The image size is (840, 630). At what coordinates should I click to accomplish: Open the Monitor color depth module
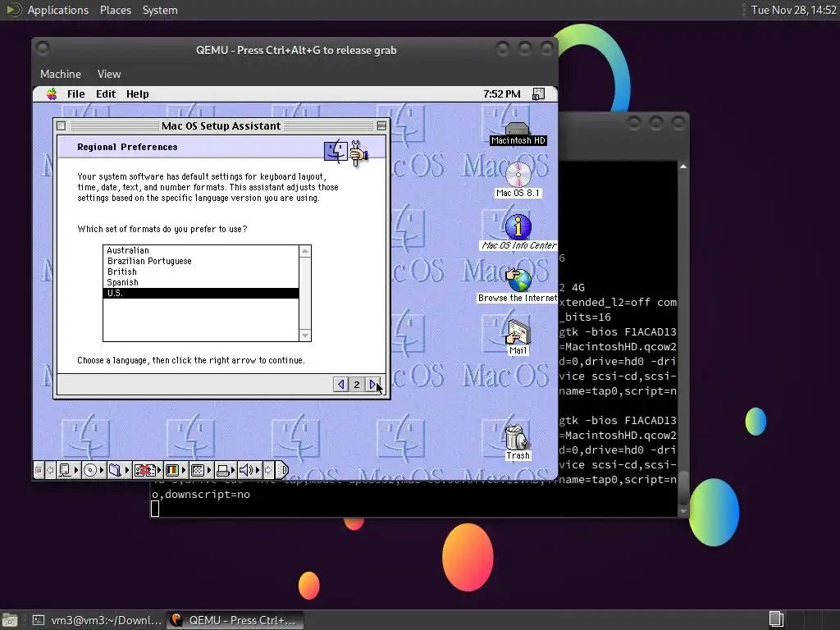click(172, 470)
